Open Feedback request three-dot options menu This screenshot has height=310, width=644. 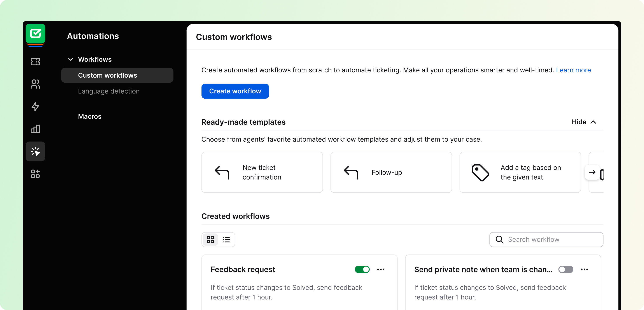(381, 269)
